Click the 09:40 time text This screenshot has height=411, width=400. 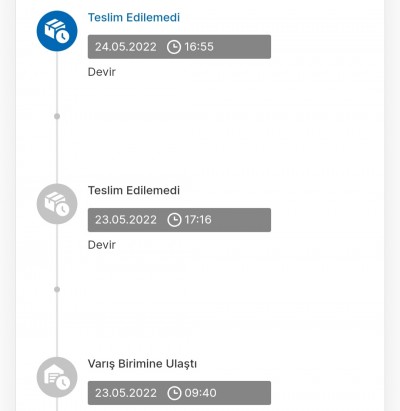[200, 393]
